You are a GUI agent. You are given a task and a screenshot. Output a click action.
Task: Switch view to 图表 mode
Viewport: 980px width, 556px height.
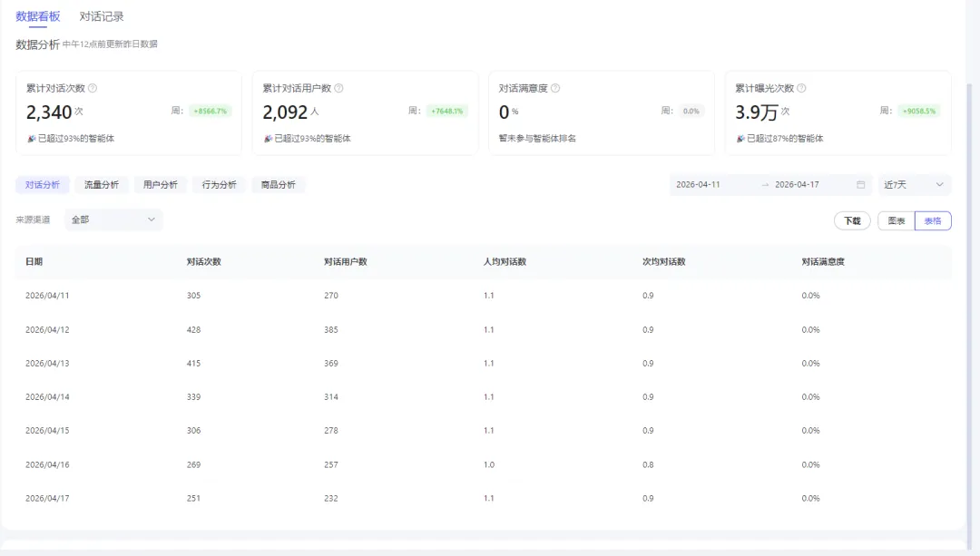(897, 220)
